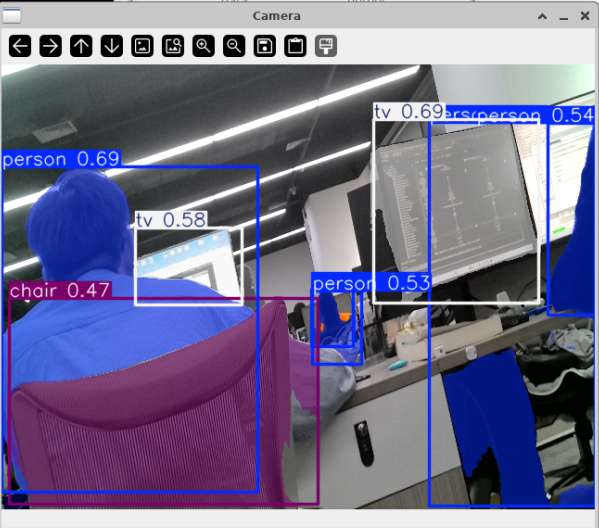599x528 pixels.
Task: Click the 'chair 0.47' detection label
Action: (x=60, y=290)
